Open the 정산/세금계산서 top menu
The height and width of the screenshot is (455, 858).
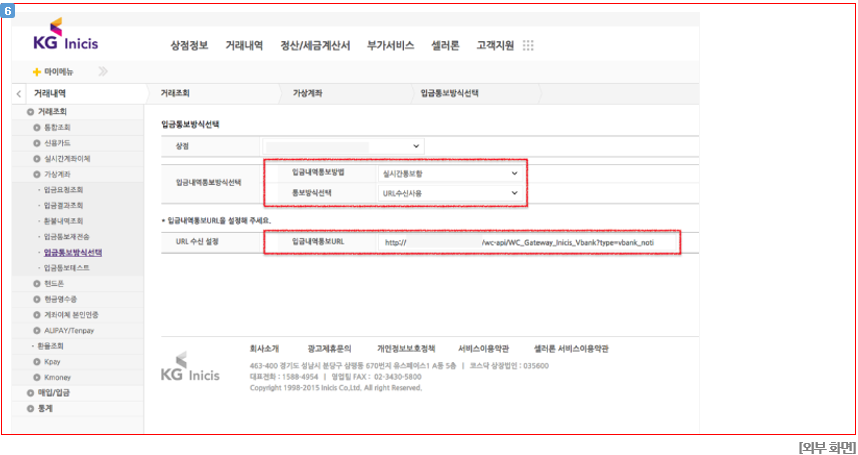tap(315, 46)
